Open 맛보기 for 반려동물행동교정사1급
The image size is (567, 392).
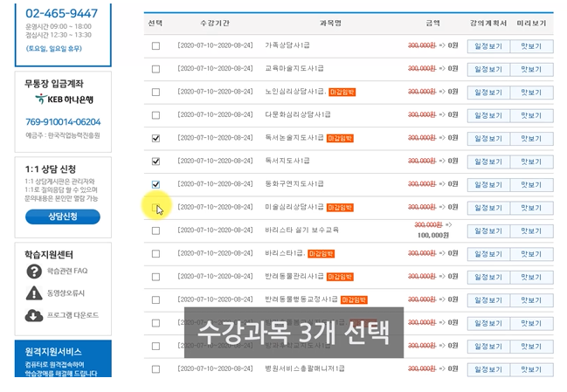point(531,300)
